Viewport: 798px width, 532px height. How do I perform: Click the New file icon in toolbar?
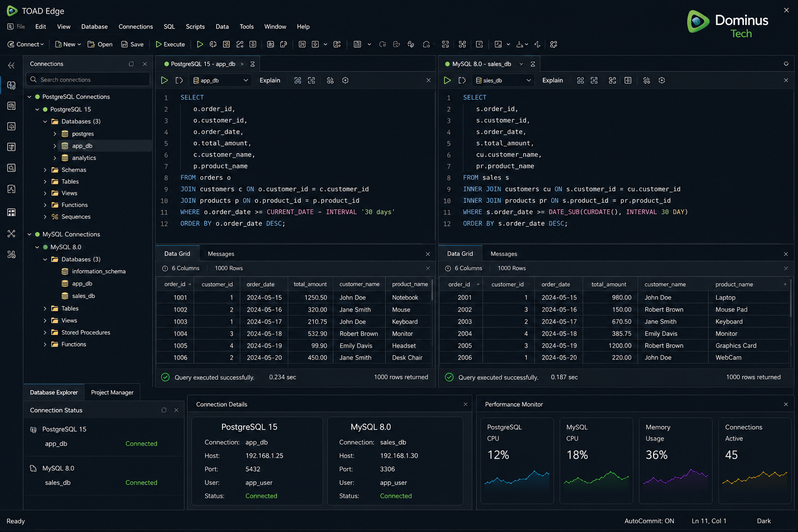[x=58, y=44]
